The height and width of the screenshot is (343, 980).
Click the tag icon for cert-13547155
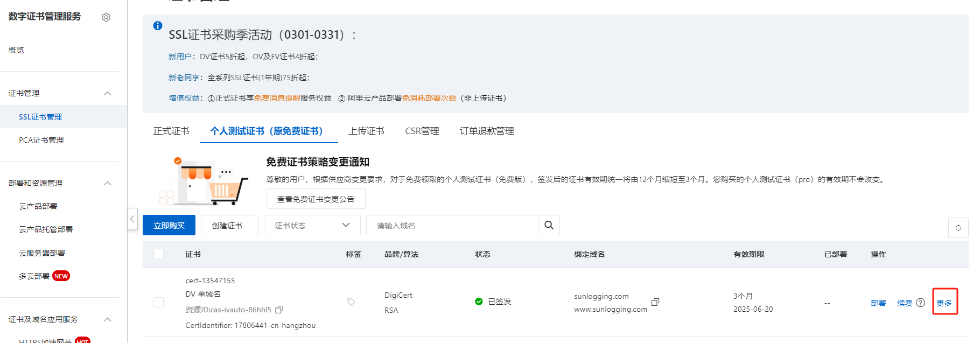(x=351, y=302)
